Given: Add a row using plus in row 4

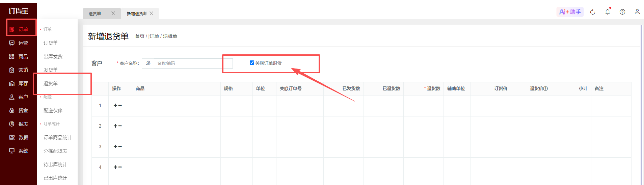Looking at the screenshot, I should point(115,167).
